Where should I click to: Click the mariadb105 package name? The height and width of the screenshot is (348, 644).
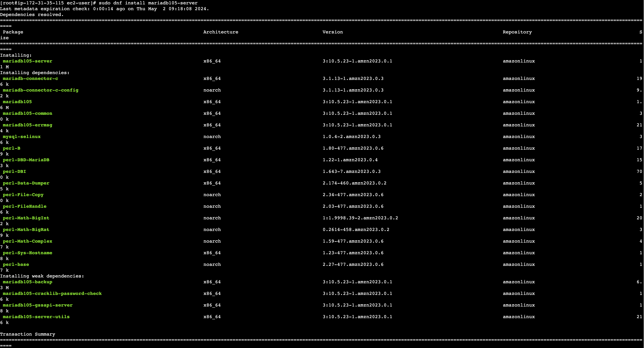[17, 102]
